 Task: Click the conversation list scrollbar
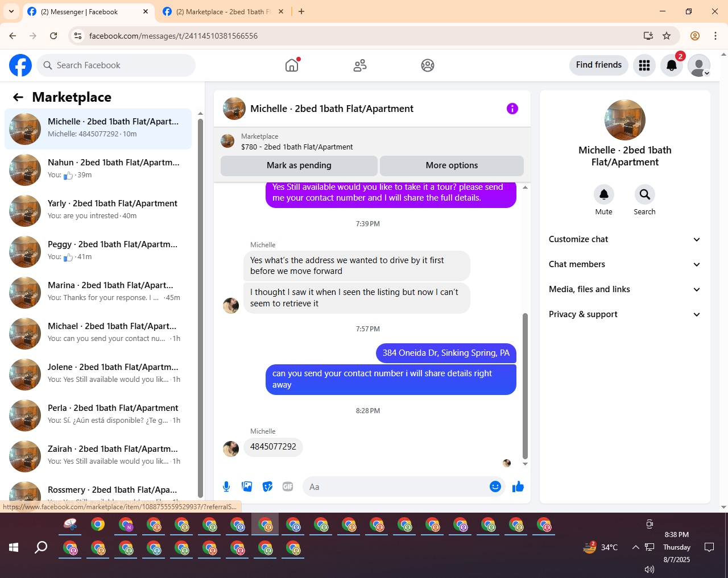200,307
